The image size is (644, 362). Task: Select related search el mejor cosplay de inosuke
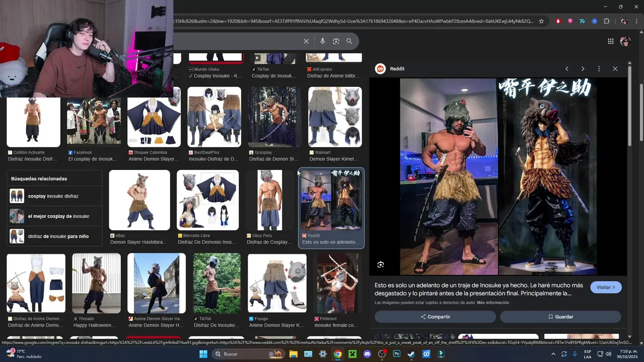point(55,216)
